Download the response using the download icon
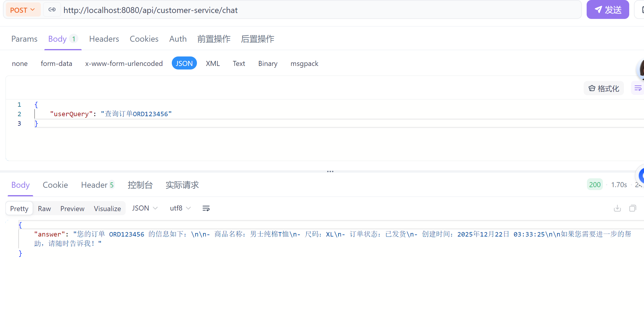 tap(617, 208)
